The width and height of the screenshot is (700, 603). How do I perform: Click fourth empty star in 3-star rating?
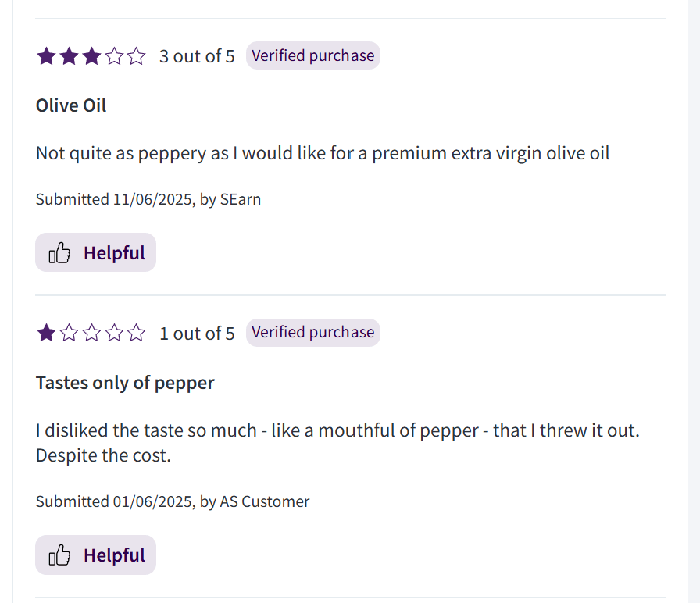coord(114,56)
